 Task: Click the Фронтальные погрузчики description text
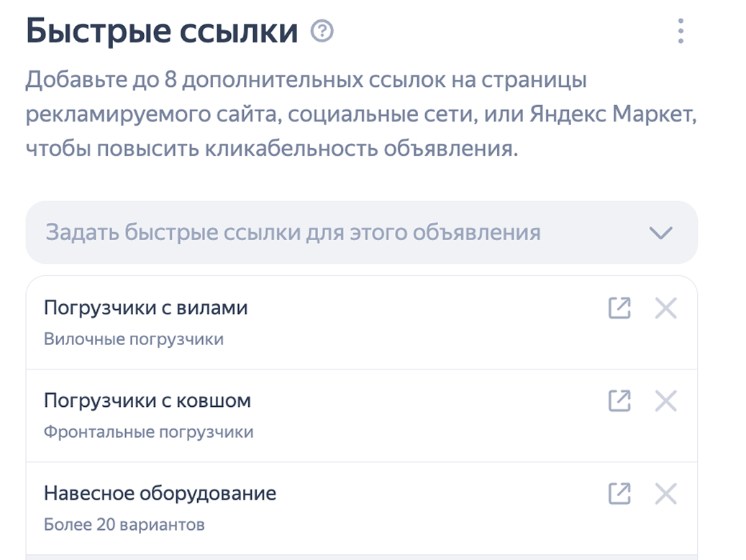click(148, 431)
